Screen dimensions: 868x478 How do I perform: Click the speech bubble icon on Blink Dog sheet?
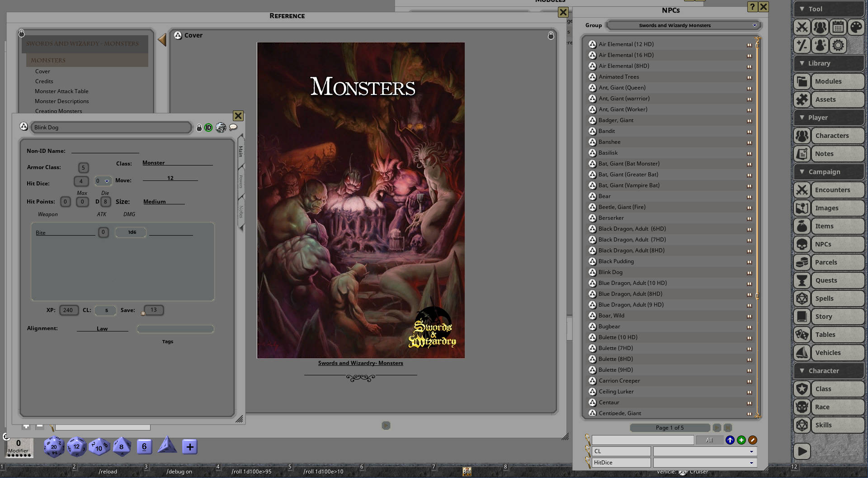[233, 128]
